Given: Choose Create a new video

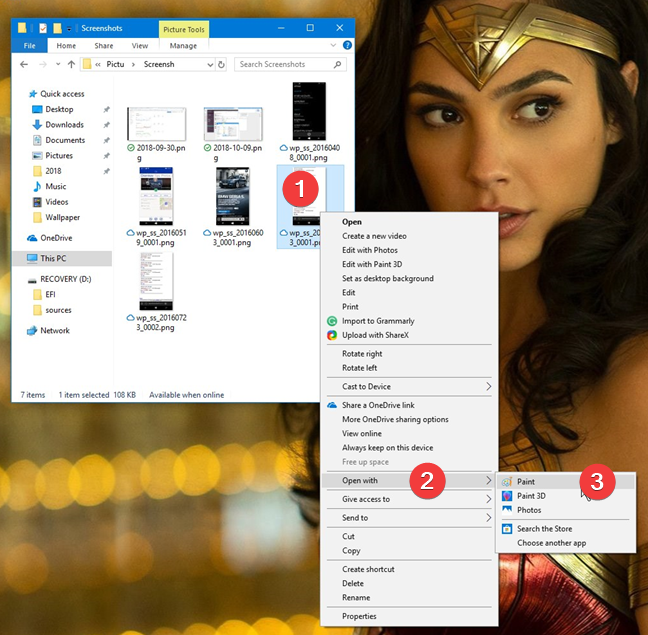Looking at the screenshot, I should 374,236.
